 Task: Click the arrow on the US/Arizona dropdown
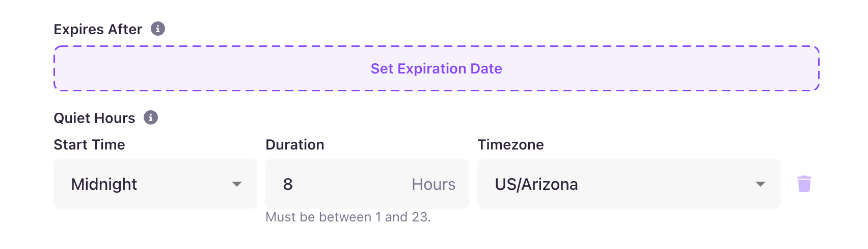[x=760, y=184]
